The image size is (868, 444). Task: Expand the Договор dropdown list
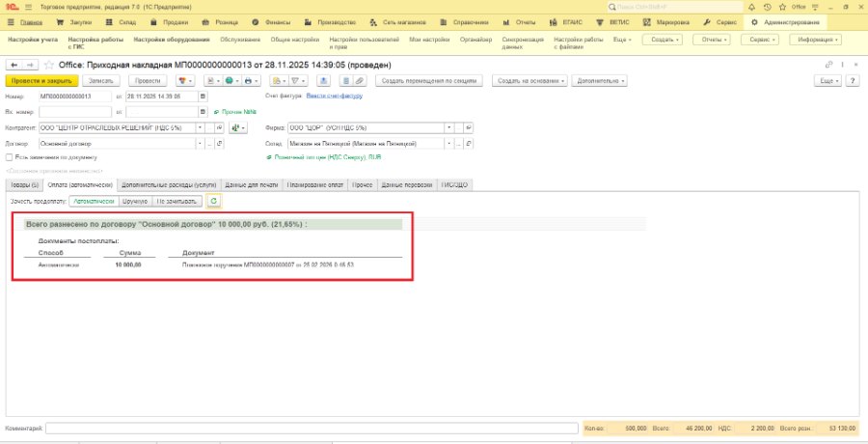200,144
